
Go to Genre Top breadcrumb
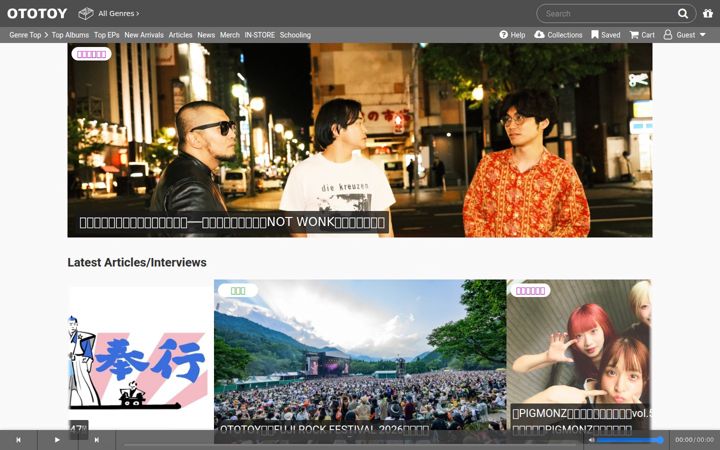click(25, 35)
